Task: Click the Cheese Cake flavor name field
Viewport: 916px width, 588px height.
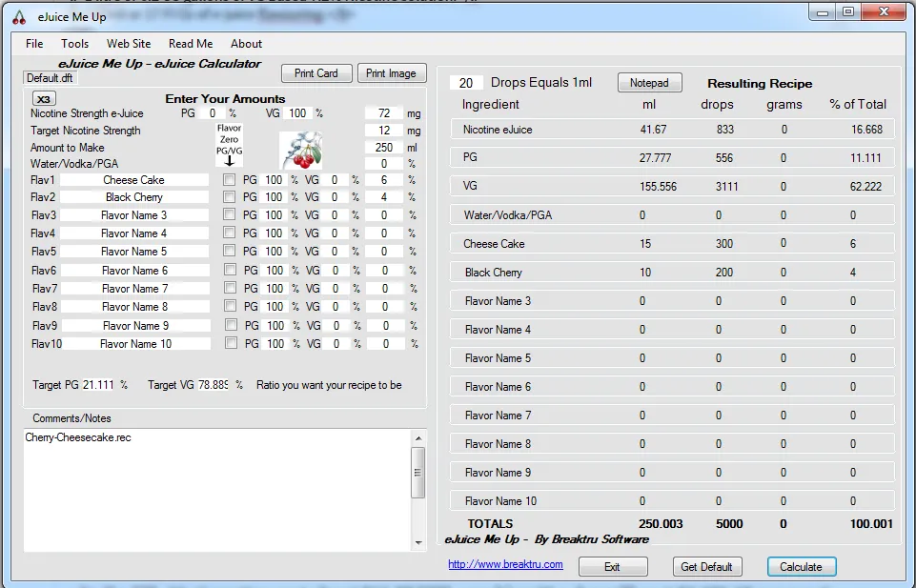Action: click(x=133, y=180)
